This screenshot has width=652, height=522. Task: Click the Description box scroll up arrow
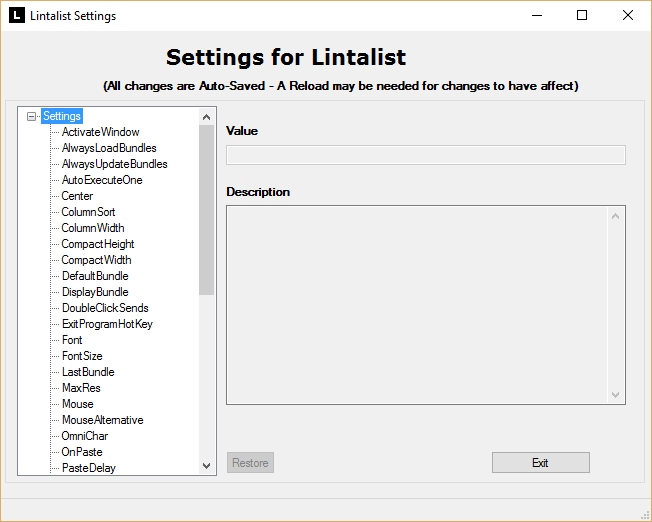616,215
